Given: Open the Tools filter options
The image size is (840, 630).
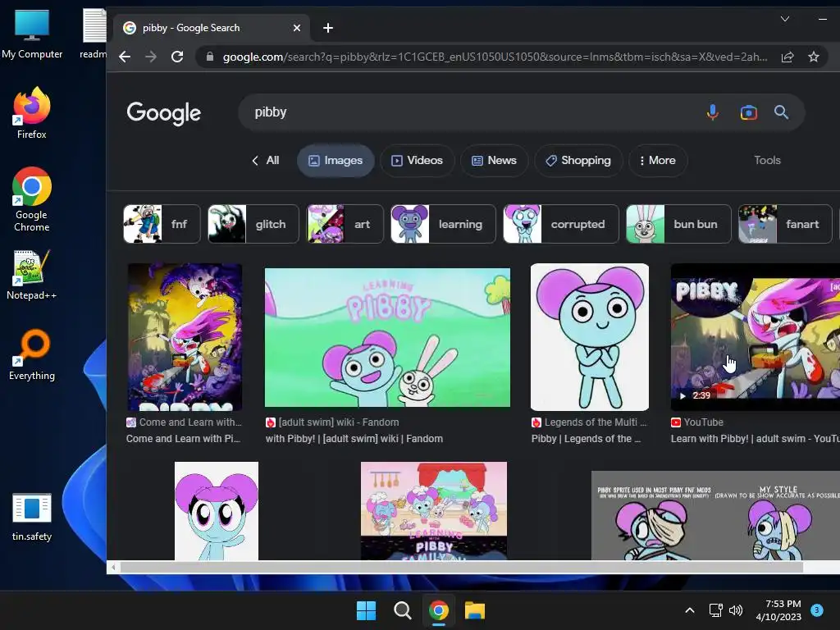Looking at the screenshot, I should tap(767, 160).
